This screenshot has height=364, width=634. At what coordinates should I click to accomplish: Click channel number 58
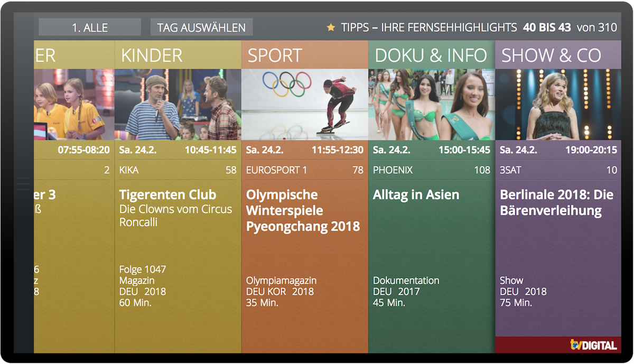[231, 170]
